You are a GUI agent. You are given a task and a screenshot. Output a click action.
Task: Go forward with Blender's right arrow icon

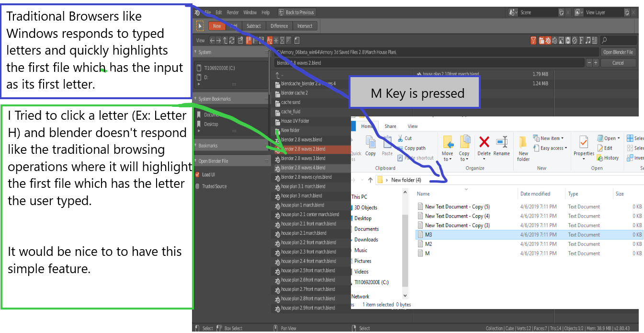219,41
